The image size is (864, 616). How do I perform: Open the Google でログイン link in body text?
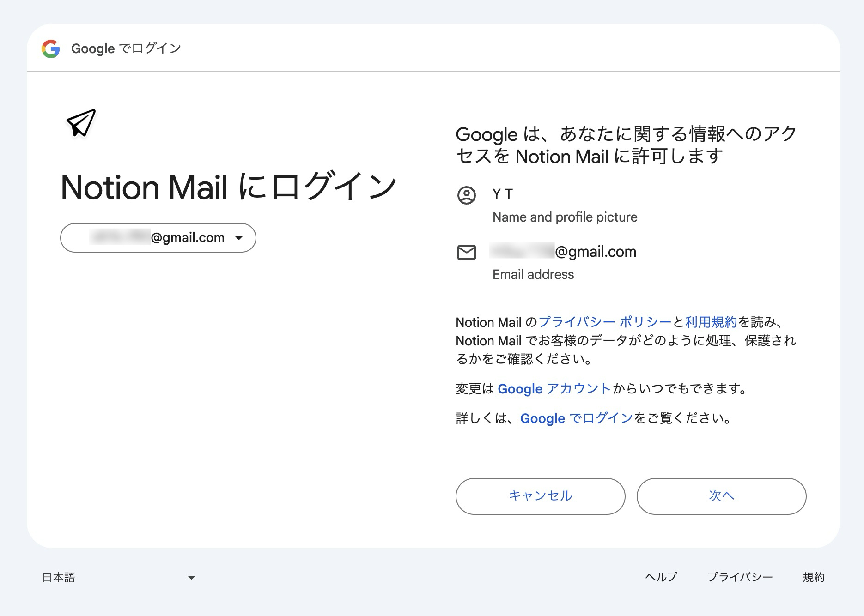pyautogui.click(x=576, y=418)
